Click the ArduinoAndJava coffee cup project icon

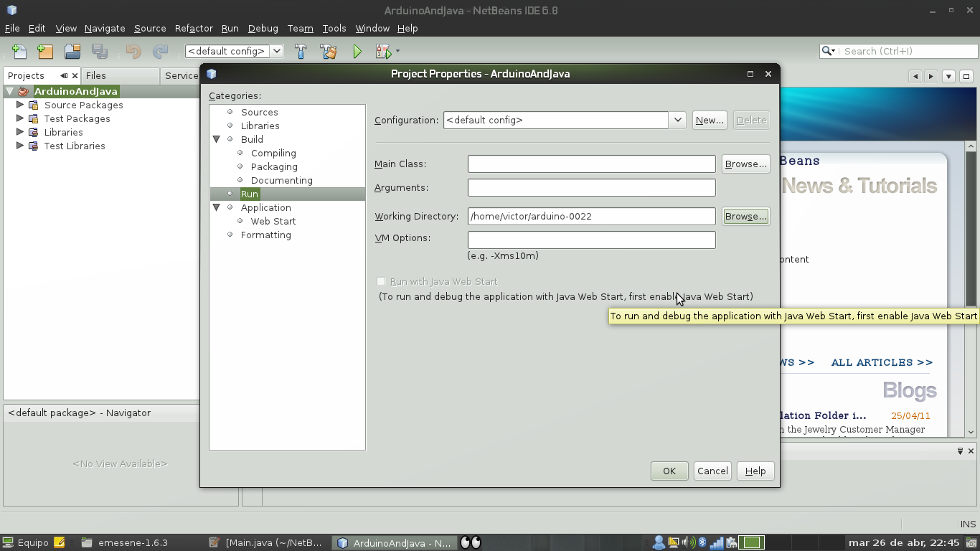click(x=24, y=91)
